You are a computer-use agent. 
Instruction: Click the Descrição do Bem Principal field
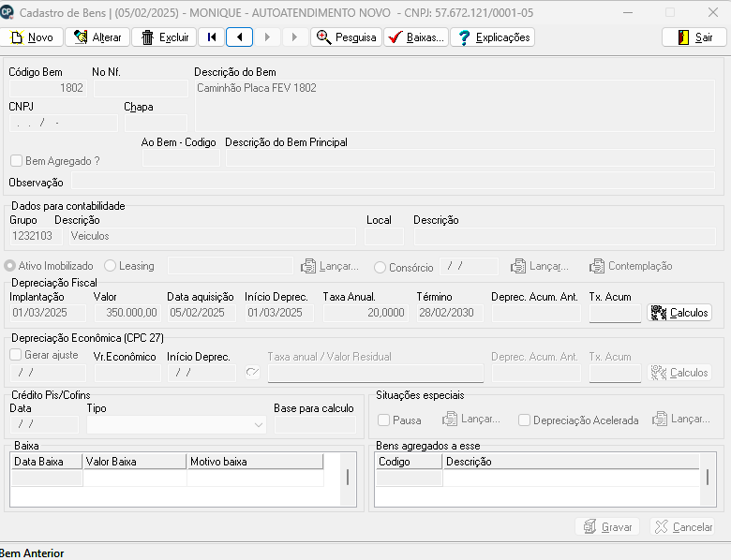point(470,158)
